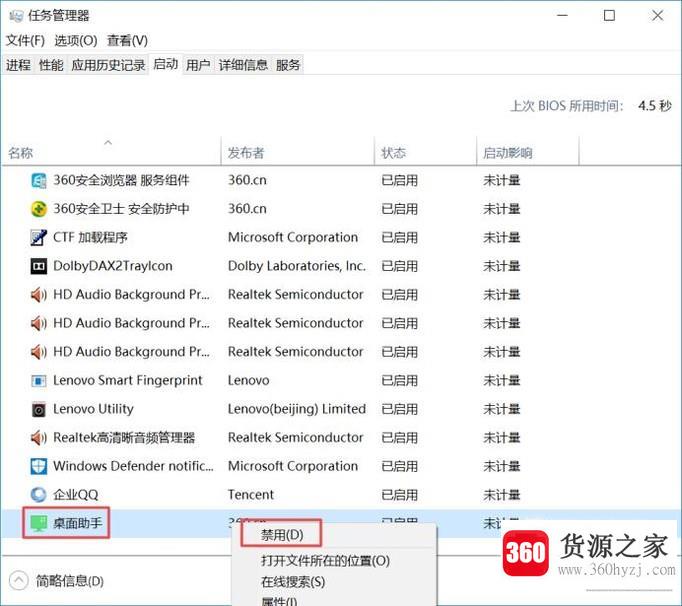Choose 打开文件所在的位置(O) context menu entry

click(325, 561)
